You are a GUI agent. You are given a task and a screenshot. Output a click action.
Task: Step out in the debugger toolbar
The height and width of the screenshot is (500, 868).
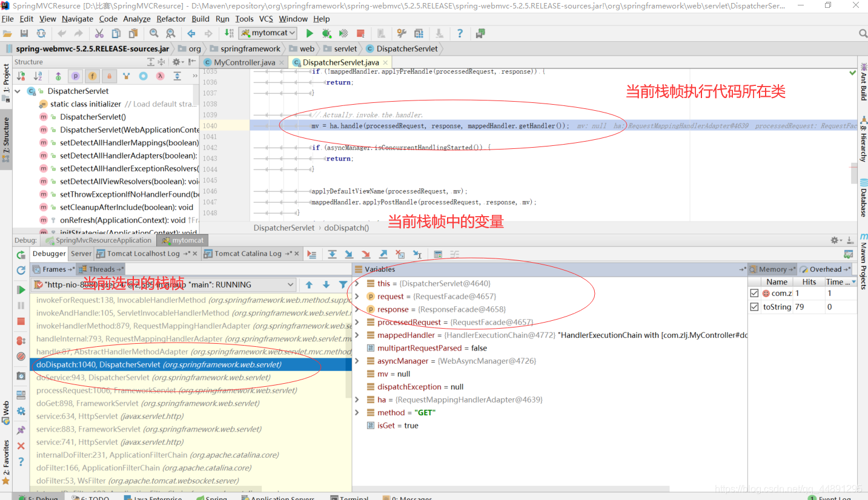pyautogui.click(x=383, y=254)
